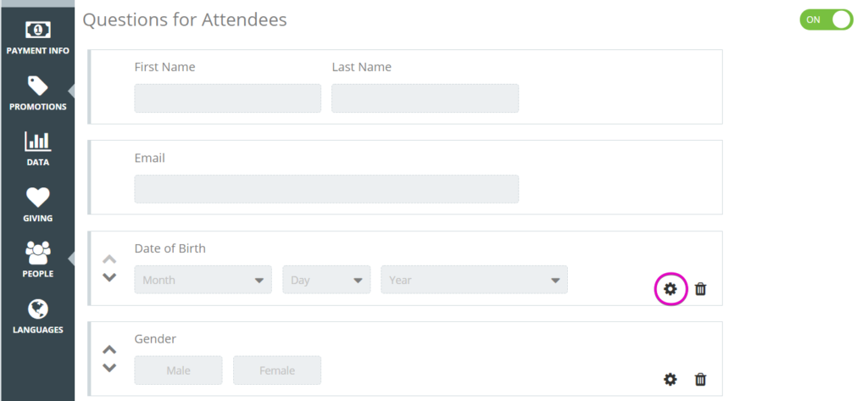Go to Payment Info section
Image resolution: width=868 pixels, height=401 pixels.
coord(37,37)
